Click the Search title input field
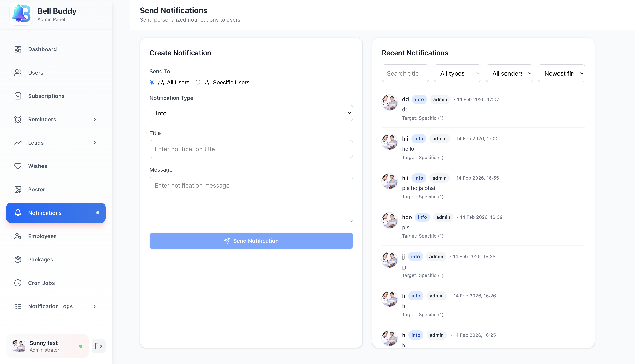Screen dimensions: 635x364 click(x=405, y=73)
